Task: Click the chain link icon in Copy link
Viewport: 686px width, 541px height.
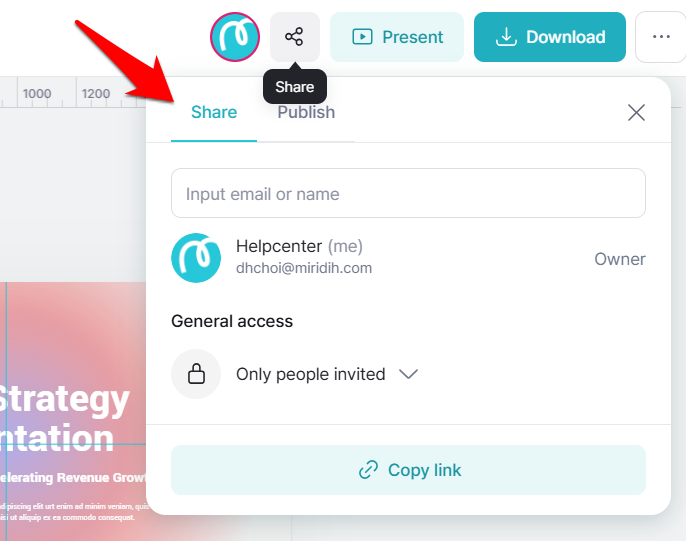Action: click(x=368, y=470)
